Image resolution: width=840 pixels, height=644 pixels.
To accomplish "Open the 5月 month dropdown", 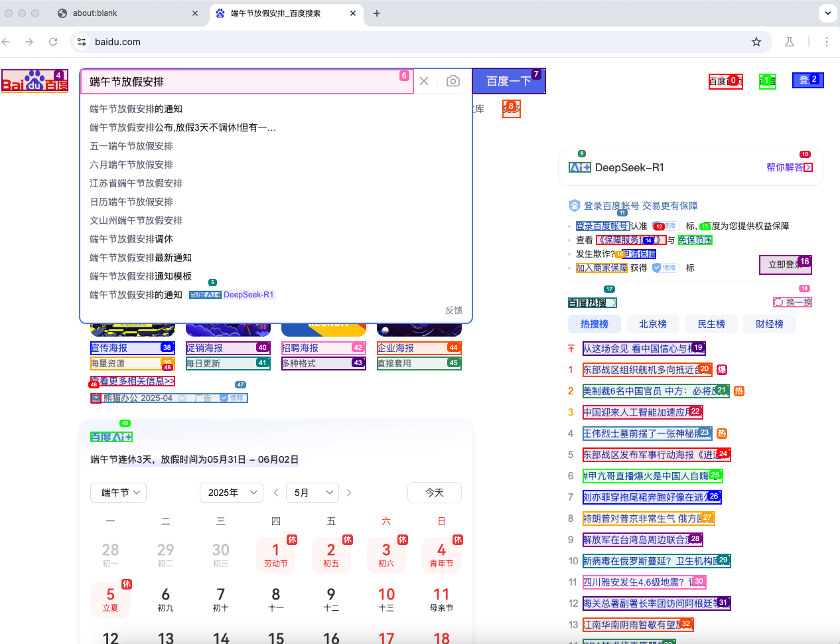I will click(x=313, y=493).
